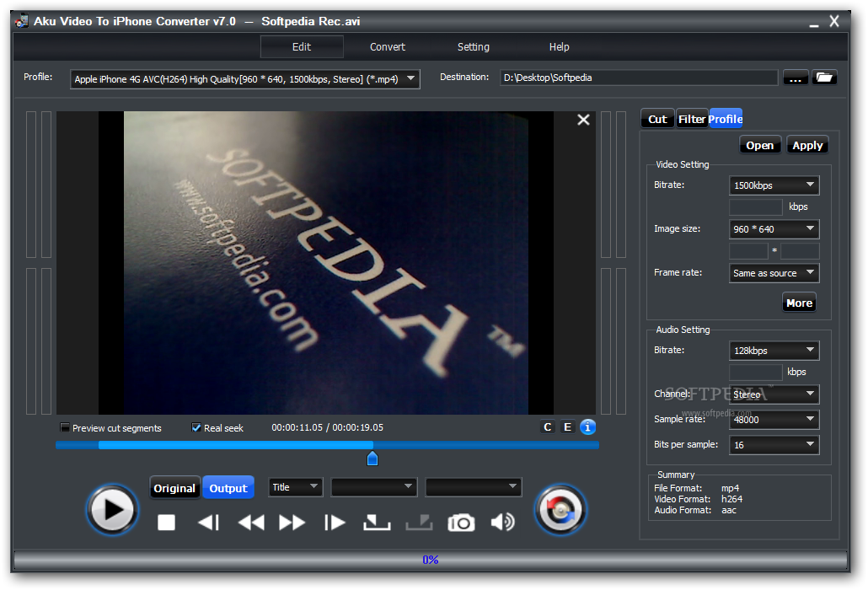The width and height of the screenshot is (868, 590).
Task: Click the large round Play button
Action: click(x=112, y=510)
